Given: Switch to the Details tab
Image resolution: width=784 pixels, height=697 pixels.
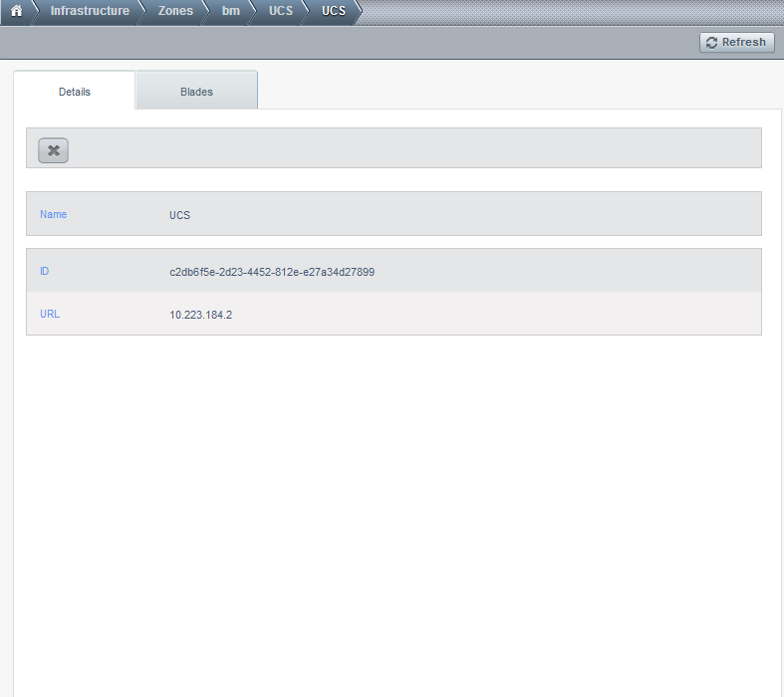Looking at the screenshot, I should coord(75,91).
